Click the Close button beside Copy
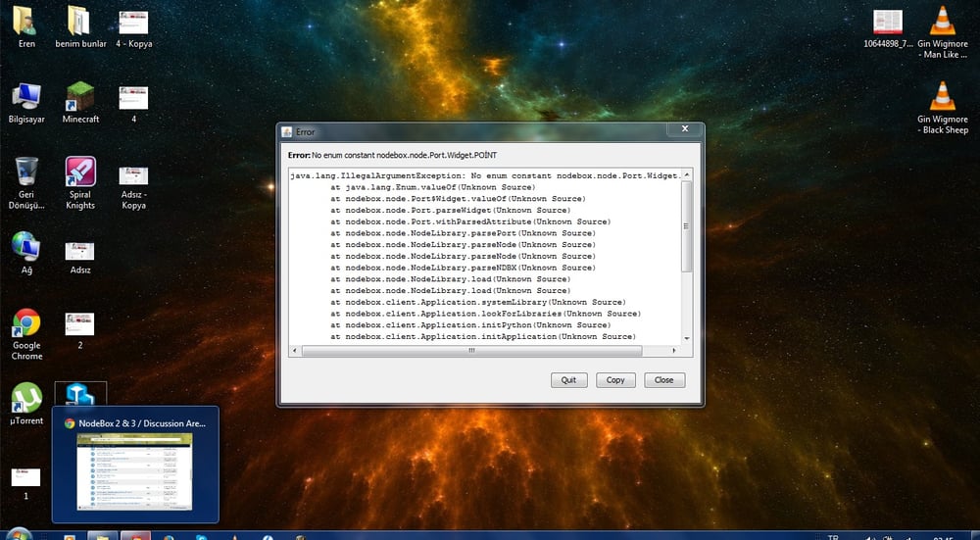 664,380
